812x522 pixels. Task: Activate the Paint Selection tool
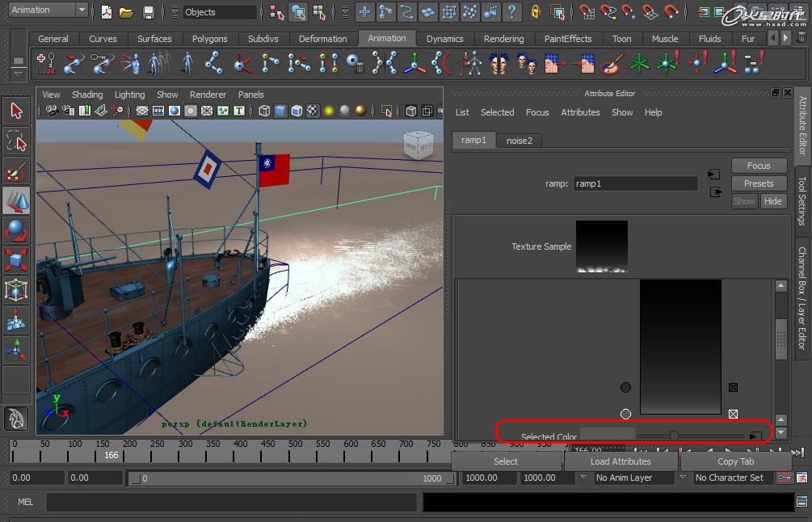tap(16, 171)
